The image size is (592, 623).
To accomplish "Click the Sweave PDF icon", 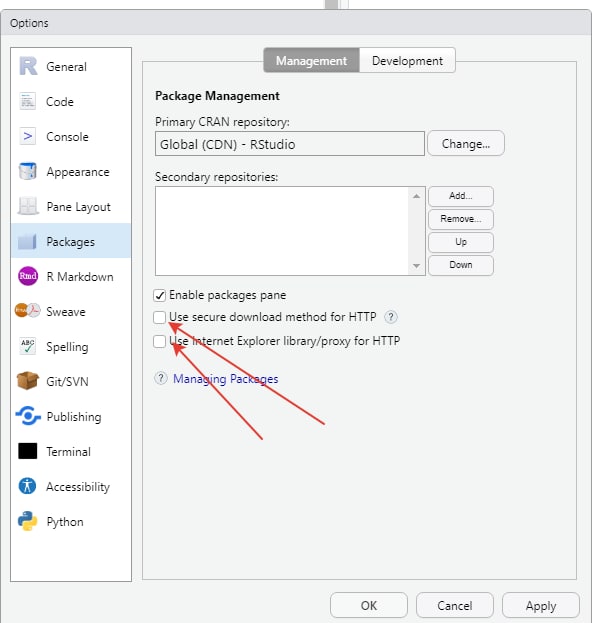I will (27, 311).
